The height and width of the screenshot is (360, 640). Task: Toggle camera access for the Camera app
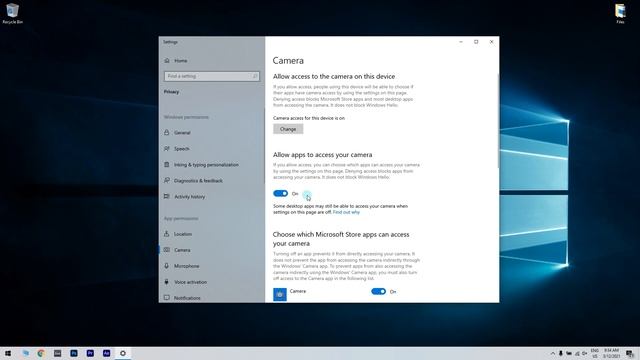378,291
